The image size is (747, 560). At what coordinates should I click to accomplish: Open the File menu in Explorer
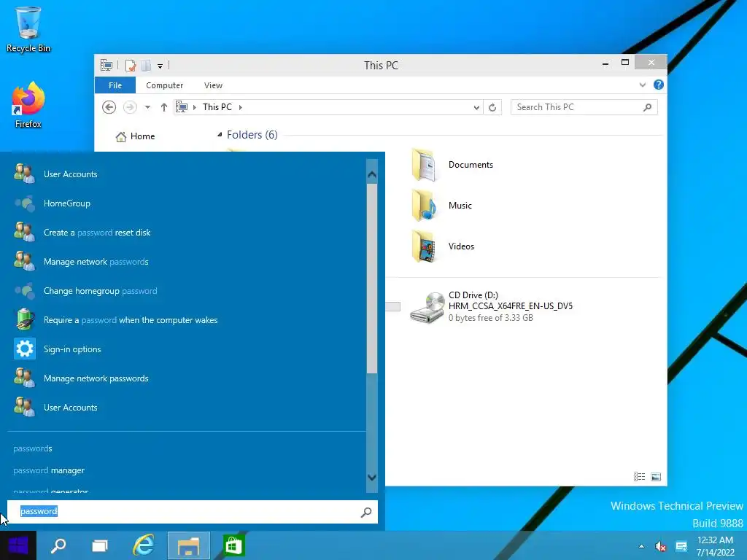click(115, 85)
